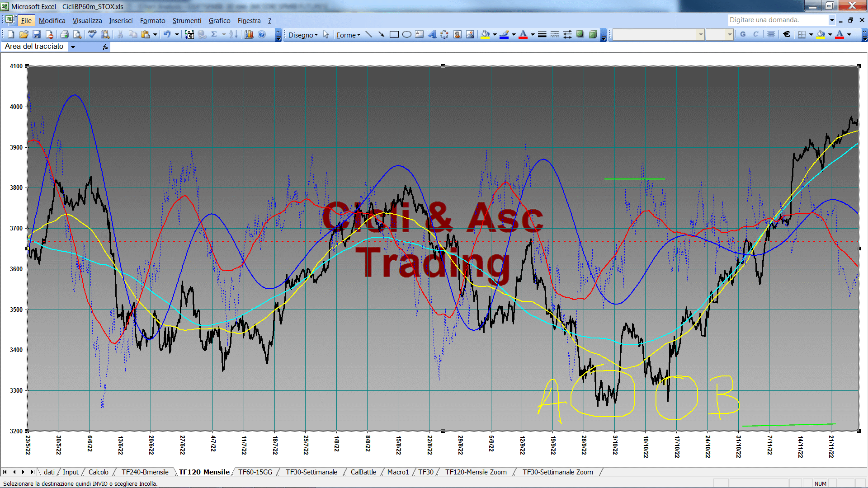Run the spelling check ABC icon
Screen dimensions: 868x488
92,34
